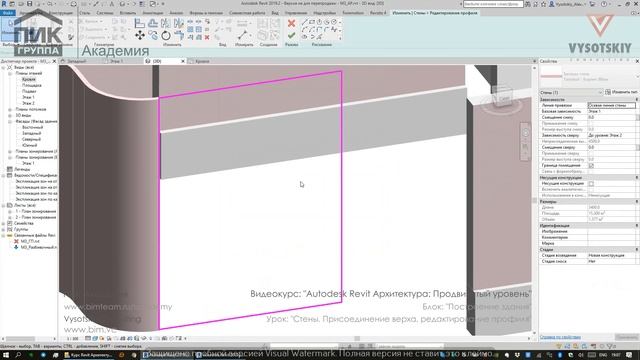Toggle the Structural checkbox in Properties
The image size is (640, 360).
591,184
